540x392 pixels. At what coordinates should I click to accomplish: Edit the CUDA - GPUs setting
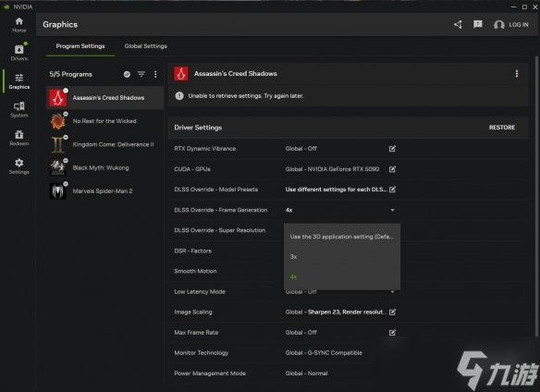point(392,169)
